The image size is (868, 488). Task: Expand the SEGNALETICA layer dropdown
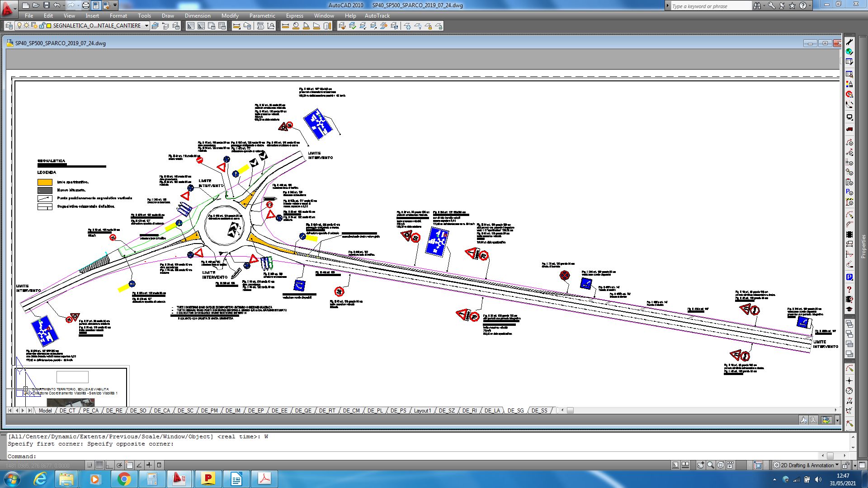click(x=146, y=26)
